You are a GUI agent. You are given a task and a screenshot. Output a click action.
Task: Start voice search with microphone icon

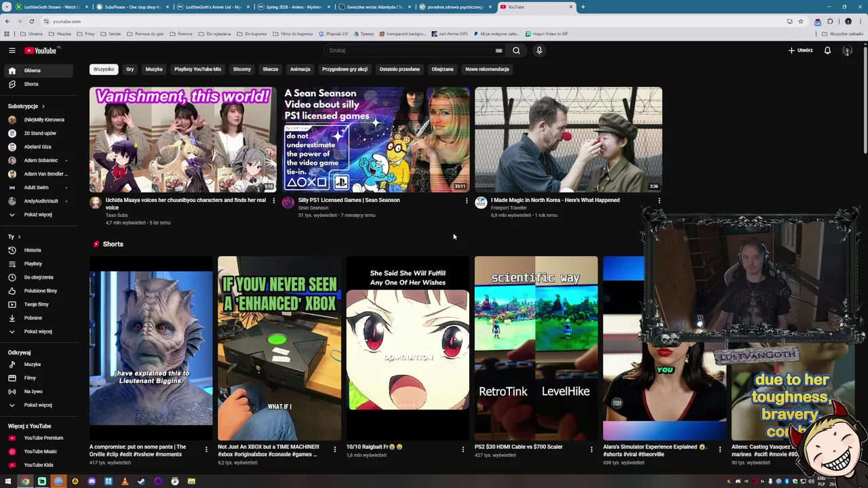coord(539,50)
